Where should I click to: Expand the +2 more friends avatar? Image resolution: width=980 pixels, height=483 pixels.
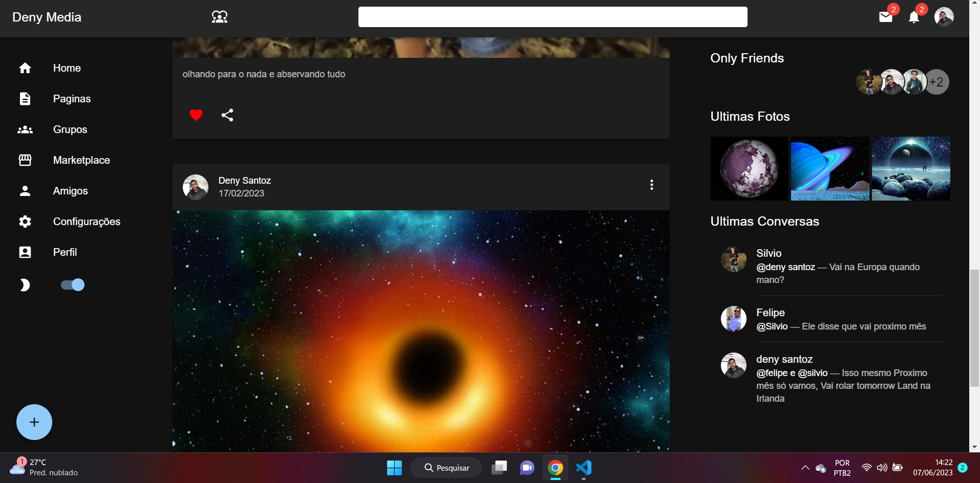click(x=936, y=82)
